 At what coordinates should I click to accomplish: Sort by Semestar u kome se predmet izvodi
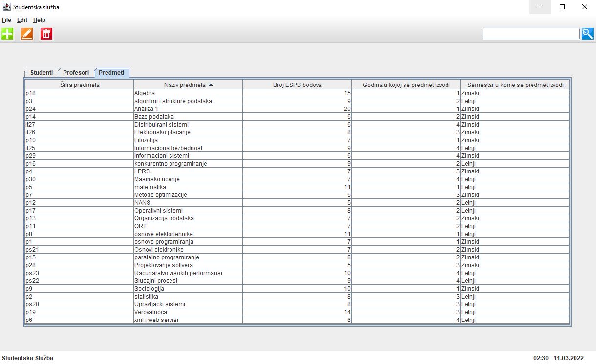pyautogui.click(x=515, y=85)
